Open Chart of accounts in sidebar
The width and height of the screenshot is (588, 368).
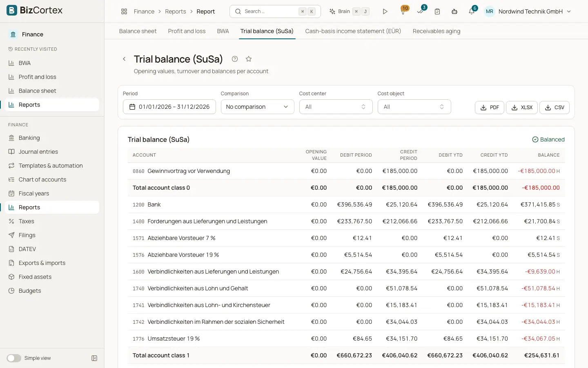52,180
